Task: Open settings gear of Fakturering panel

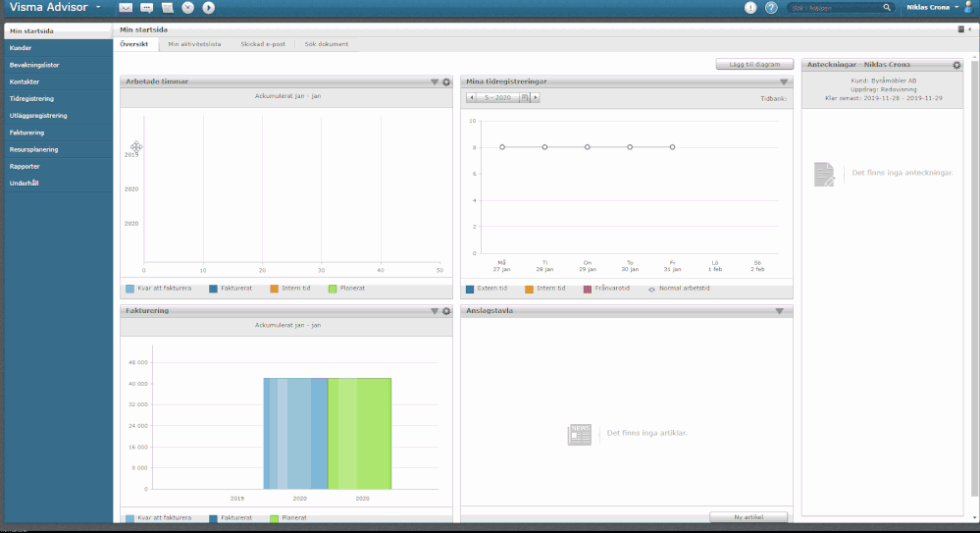Action: coord(446,311)
